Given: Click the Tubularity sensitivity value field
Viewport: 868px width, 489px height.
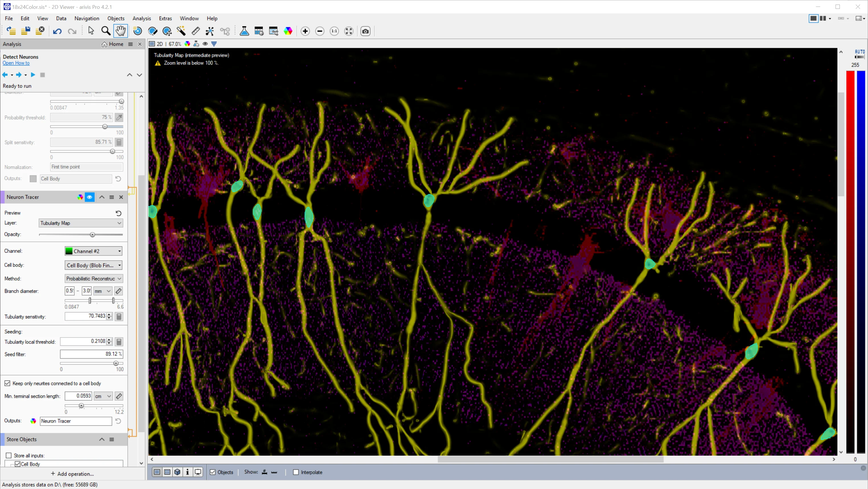Looking at the screenshot, I should [85, 316].
